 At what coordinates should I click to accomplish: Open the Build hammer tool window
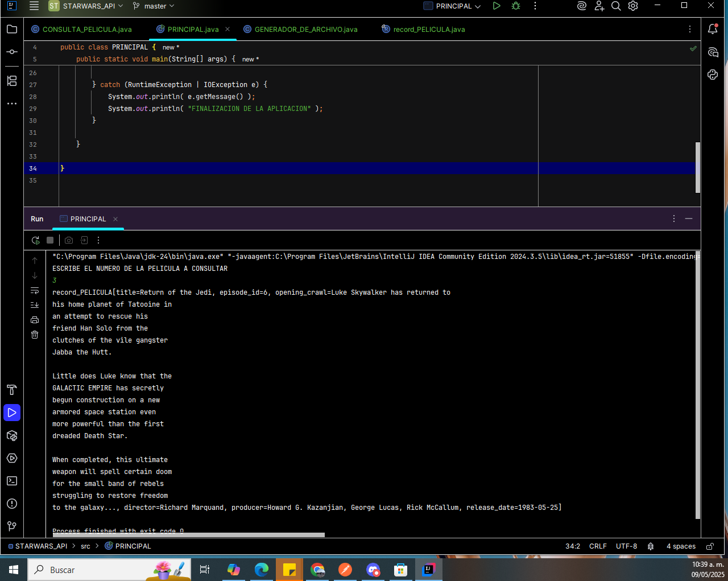(x=12, y=390)
